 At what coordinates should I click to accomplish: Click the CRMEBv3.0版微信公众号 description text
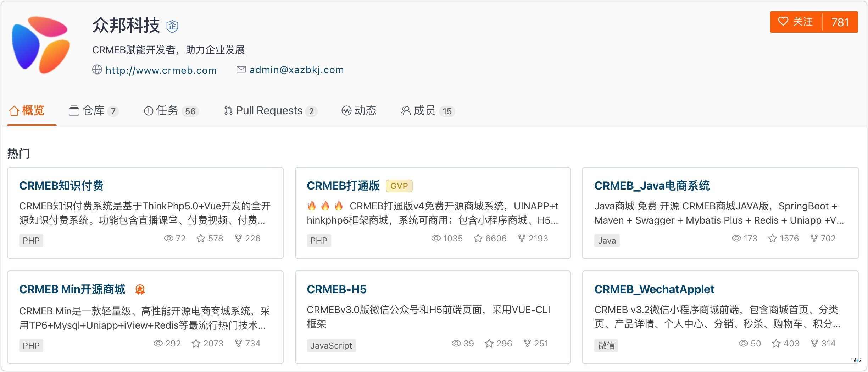(x=428, y=317)
